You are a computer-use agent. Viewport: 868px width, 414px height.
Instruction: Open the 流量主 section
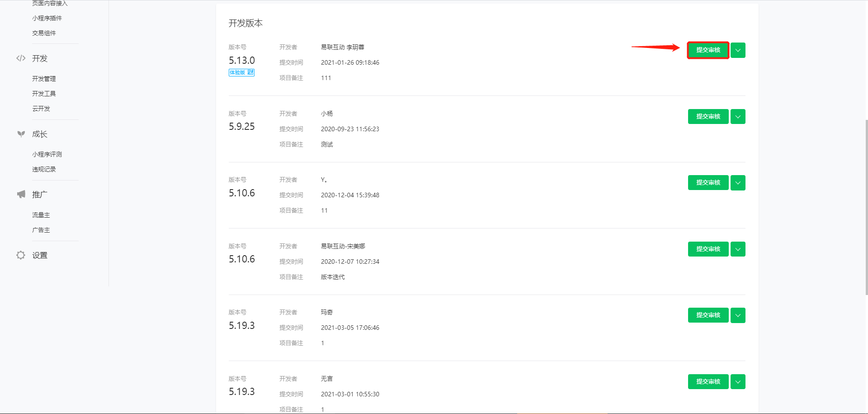click(41, 214)
